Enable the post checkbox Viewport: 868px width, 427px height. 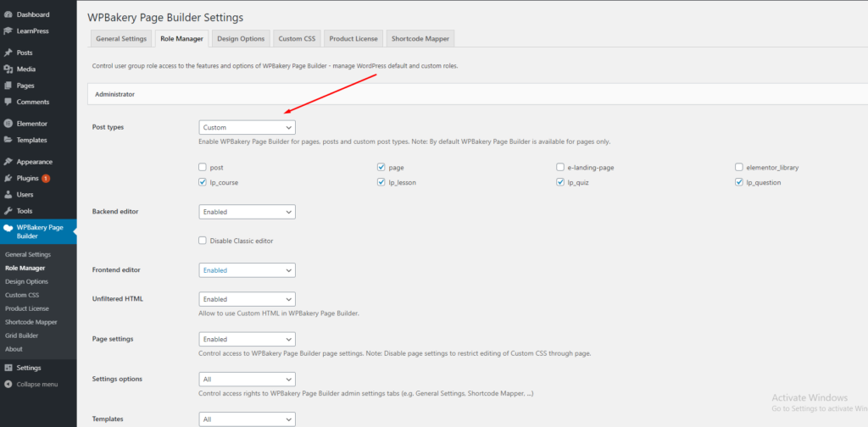click(x=203, y=168)
